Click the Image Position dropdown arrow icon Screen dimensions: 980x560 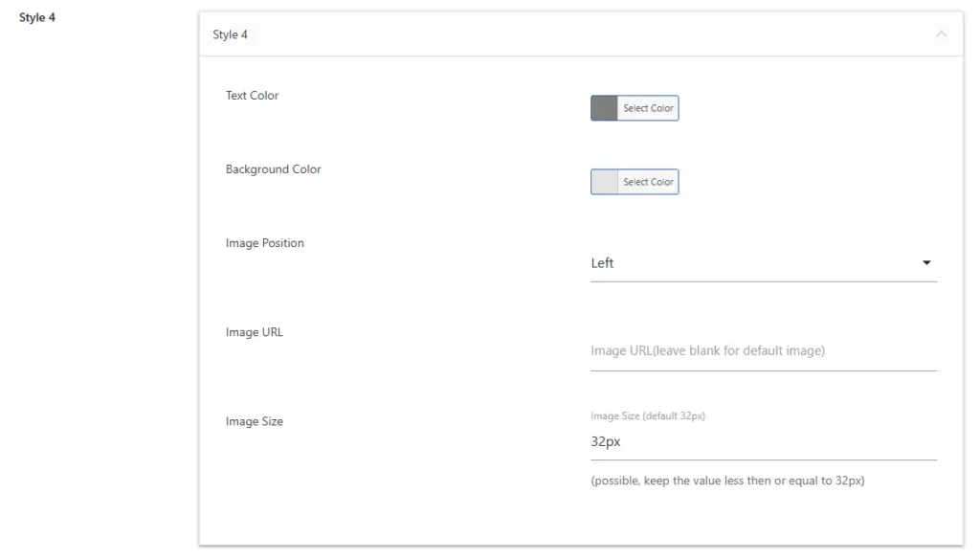[x=926, y=263]
